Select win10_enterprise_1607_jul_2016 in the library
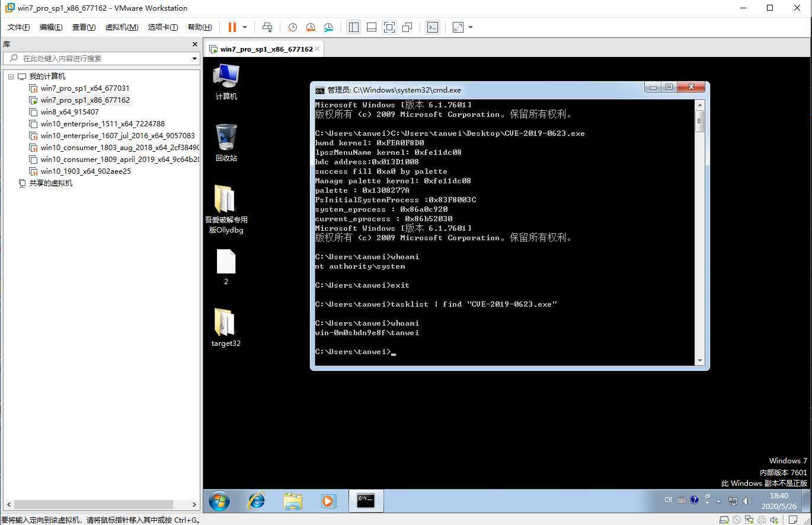 click(117, 136)
